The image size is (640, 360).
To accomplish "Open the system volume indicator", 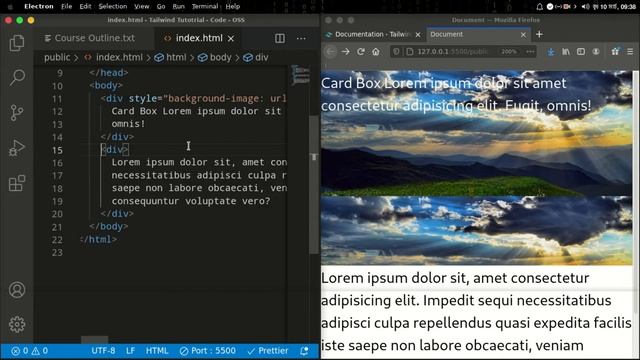I will click(585, 7).
